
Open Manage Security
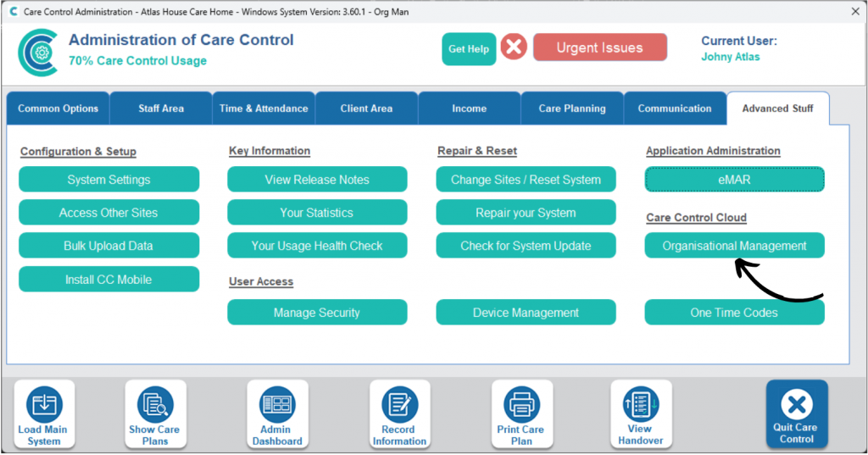tap(317, 313)
